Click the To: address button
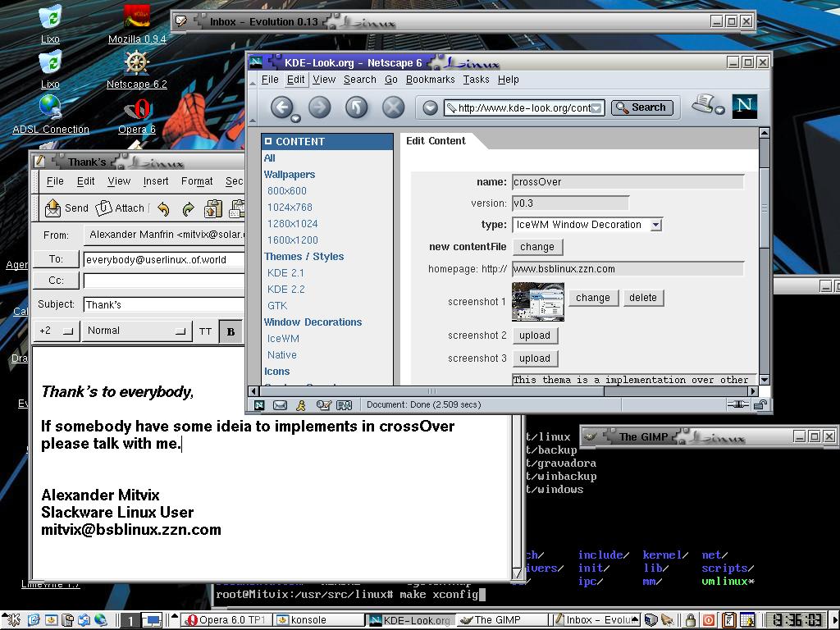 (57, 259)
